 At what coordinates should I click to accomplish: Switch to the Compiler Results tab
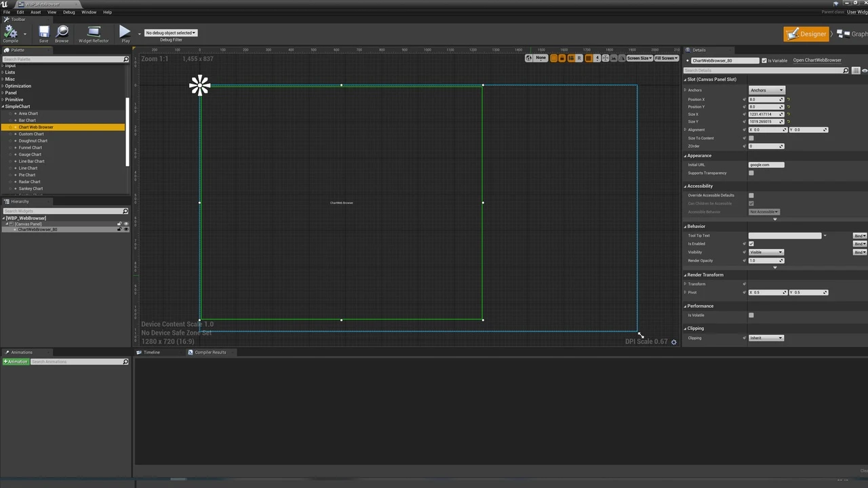click(x=210, y=352)
